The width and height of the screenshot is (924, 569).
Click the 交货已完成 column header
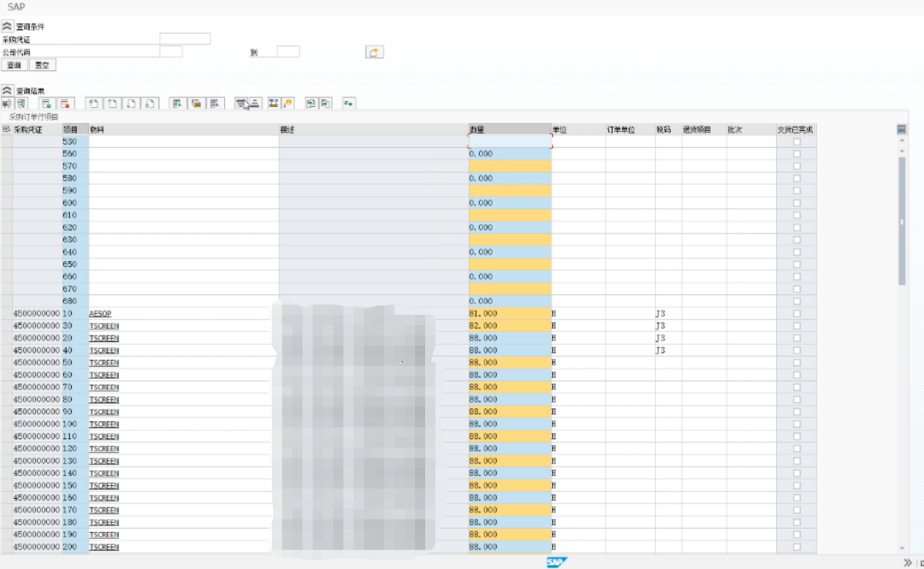tap(797, 129)
